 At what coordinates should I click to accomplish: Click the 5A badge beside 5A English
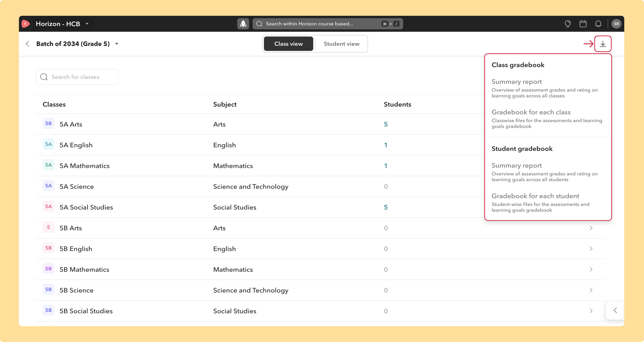pyautogui.click(x=49, y=144)
